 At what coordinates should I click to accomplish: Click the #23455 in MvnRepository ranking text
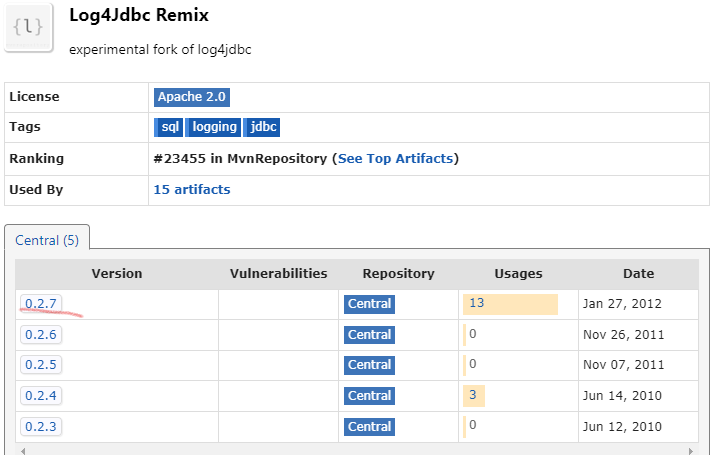pyautogui.click(x=240, y=158)
